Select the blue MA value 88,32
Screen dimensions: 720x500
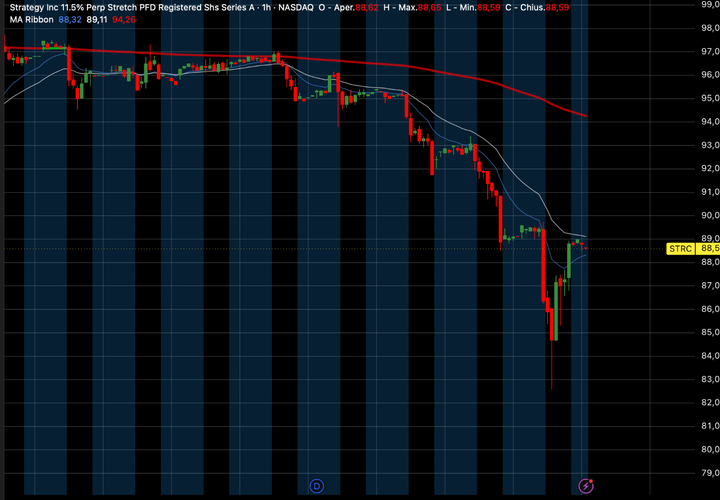[x=70, y=20]
